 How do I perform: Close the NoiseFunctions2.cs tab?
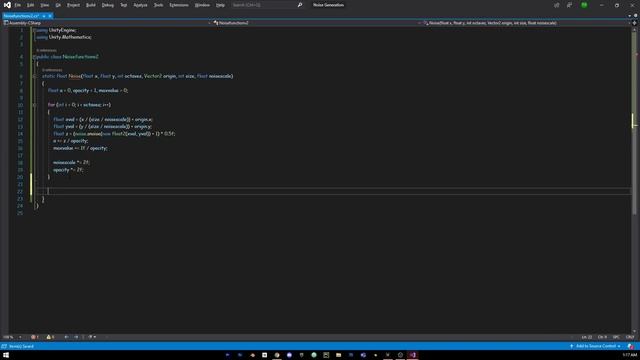[50, 16]
